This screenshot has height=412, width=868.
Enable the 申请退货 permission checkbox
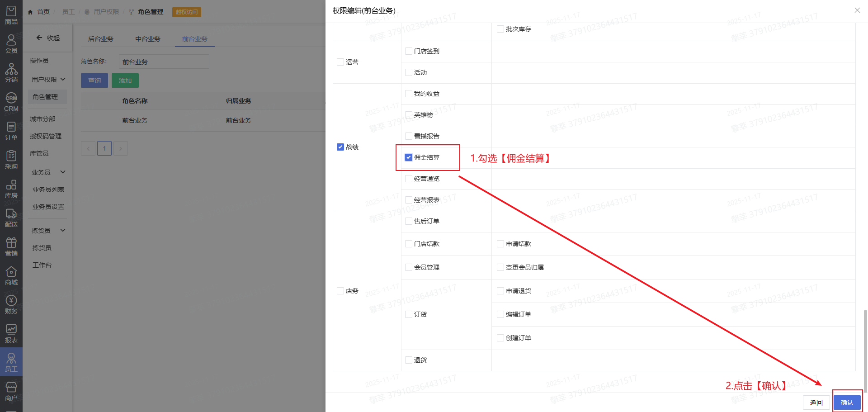tap(500, 291)
